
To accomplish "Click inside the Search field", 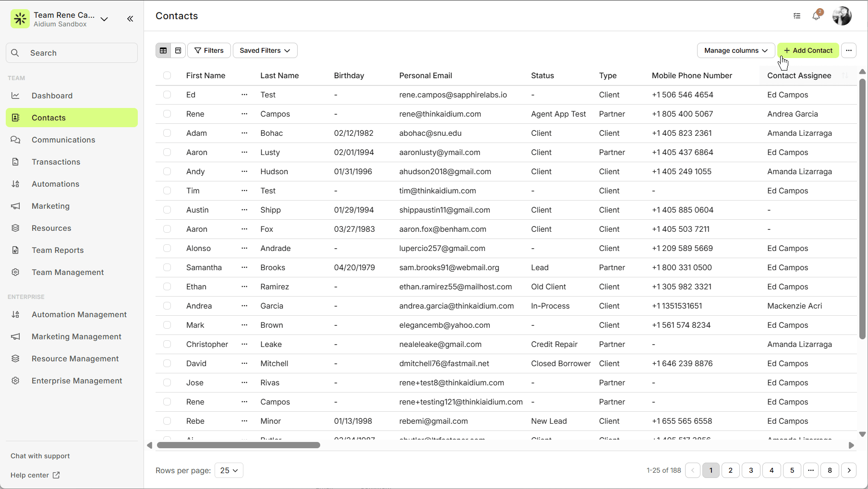I will [x=72, y=53].
